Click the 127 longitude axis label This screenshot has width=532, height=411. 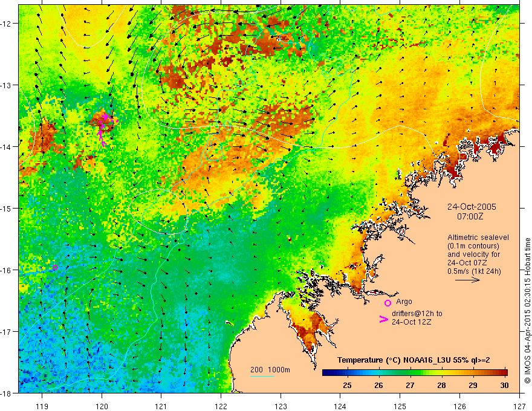(519, 407)
